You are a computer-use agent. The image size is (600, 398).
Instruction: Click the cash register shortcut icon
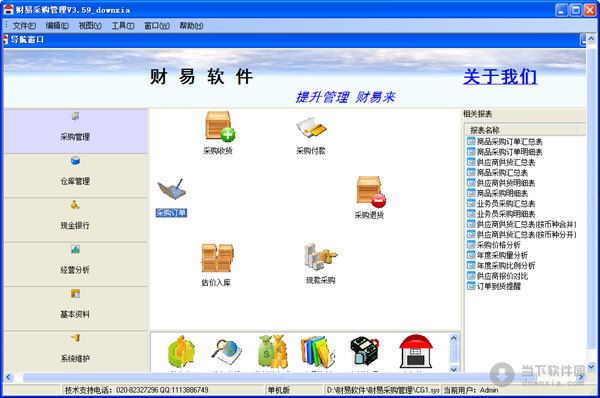[x=364, y=351]
